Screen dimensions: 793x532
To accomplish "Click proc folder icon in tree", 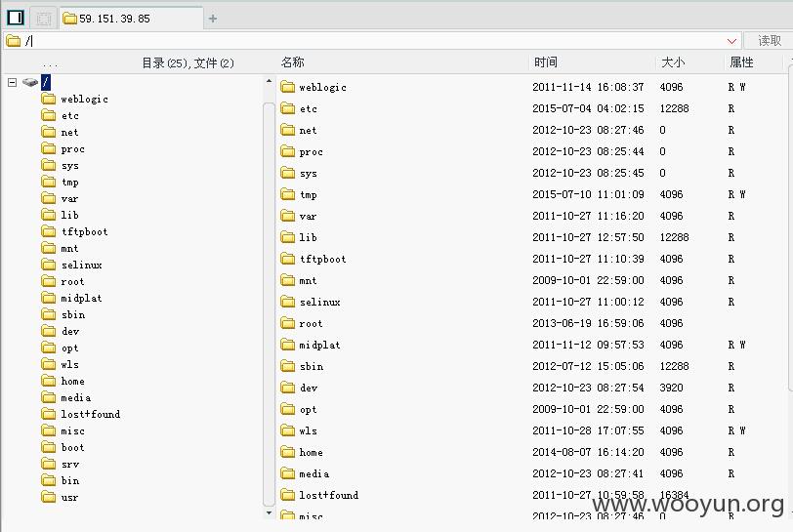I will [49, 148].
